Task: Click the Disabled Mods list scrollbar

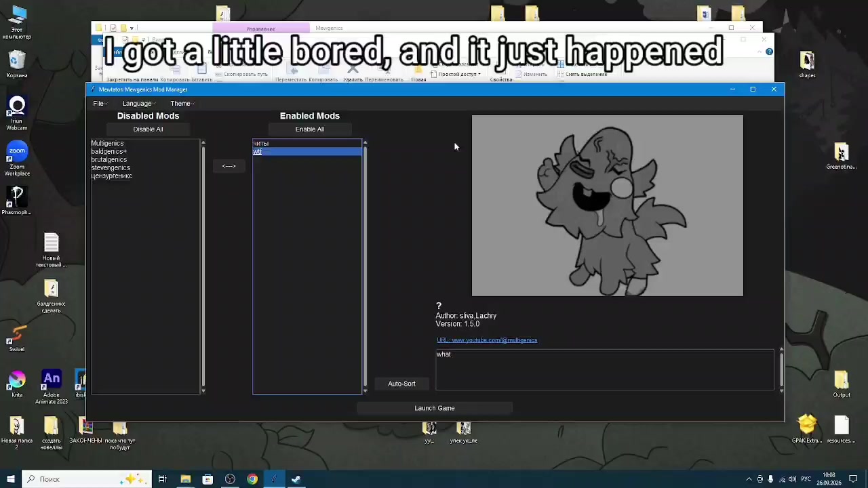Action: point(203,266)
